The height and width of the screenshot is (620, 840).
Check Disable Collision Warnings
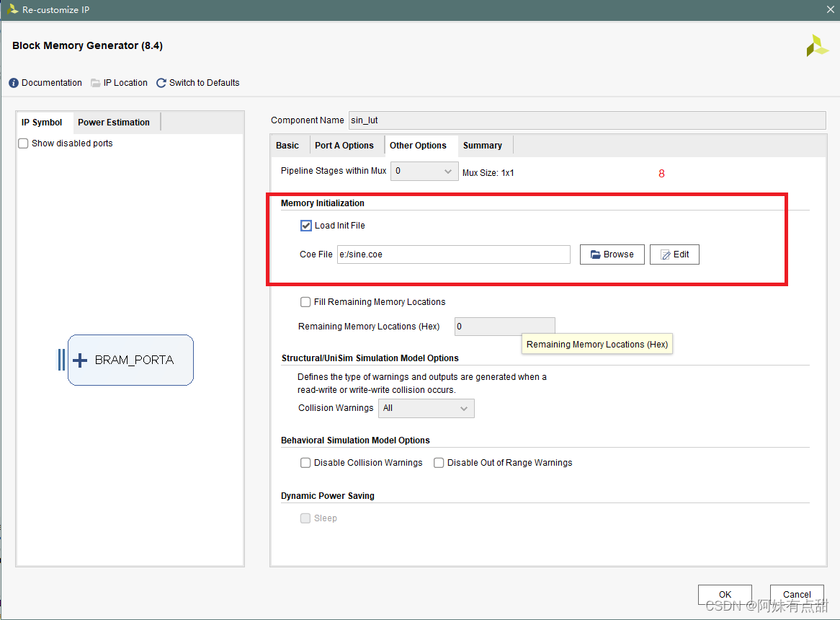click(305, 463)
